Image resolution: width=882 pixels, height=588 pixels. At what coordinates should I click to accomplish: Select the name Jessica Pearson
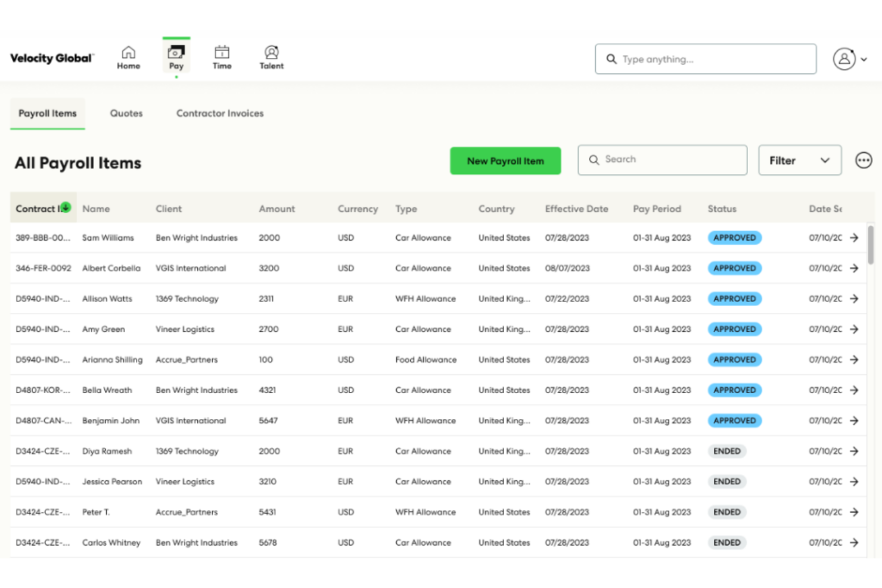tap(112, 481)
